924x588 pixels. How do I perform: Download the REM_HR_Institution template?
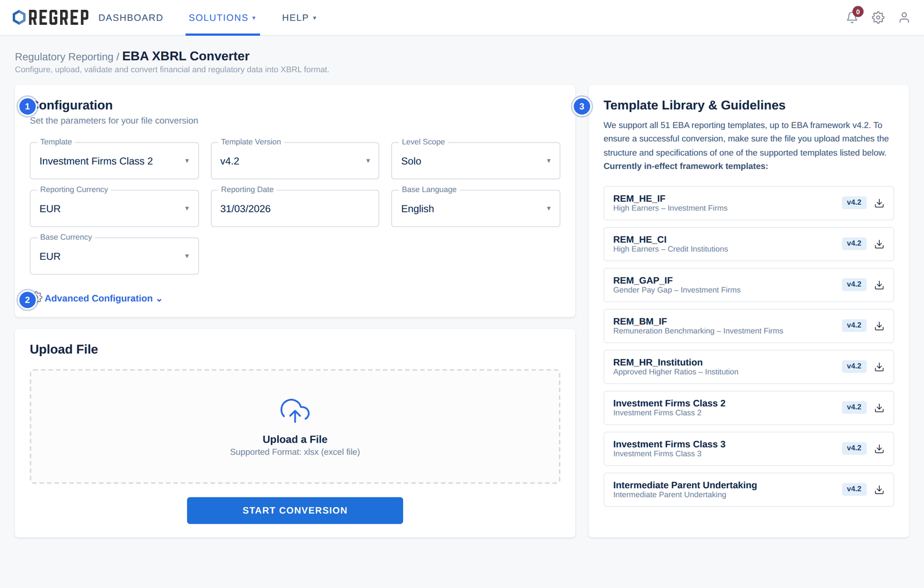879,367
